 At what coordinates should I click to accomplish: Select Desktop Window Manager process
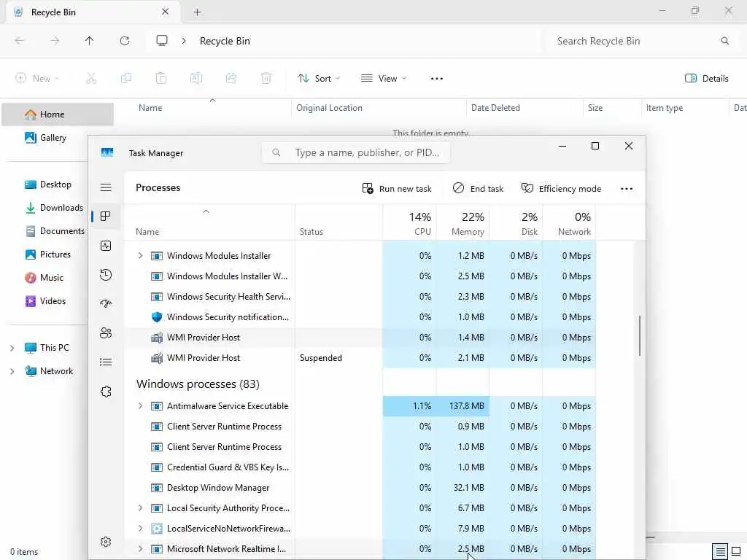click(360, 488)
